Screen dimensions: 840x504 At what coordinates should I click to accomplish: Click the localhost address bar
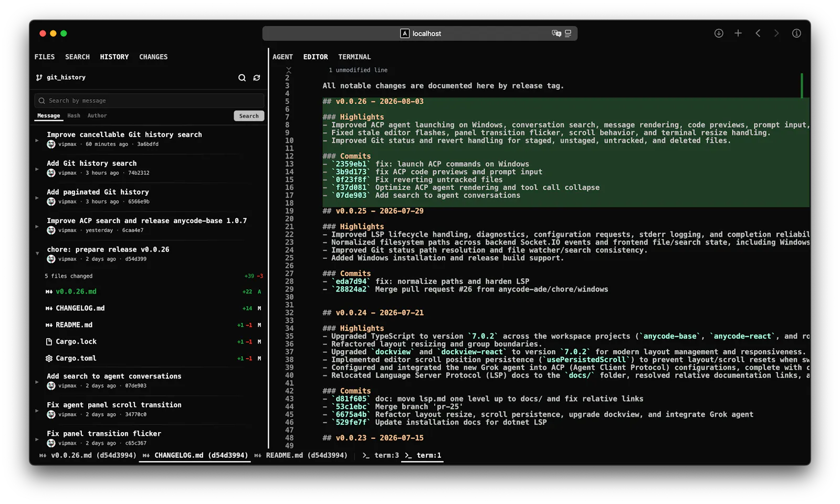(420, 34)
